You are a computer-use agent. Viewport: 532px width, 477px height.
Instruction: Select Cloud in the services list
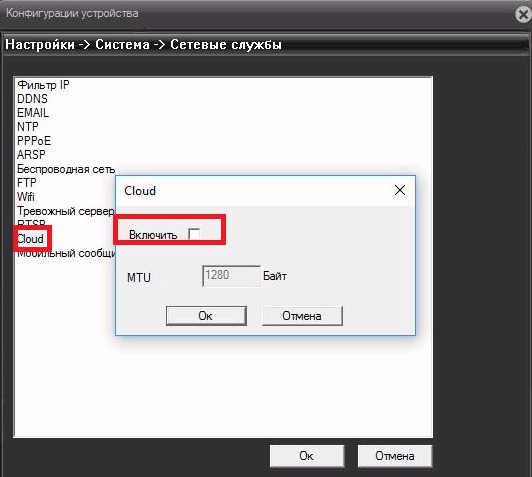pyautogui.click(x=31, y=239)
